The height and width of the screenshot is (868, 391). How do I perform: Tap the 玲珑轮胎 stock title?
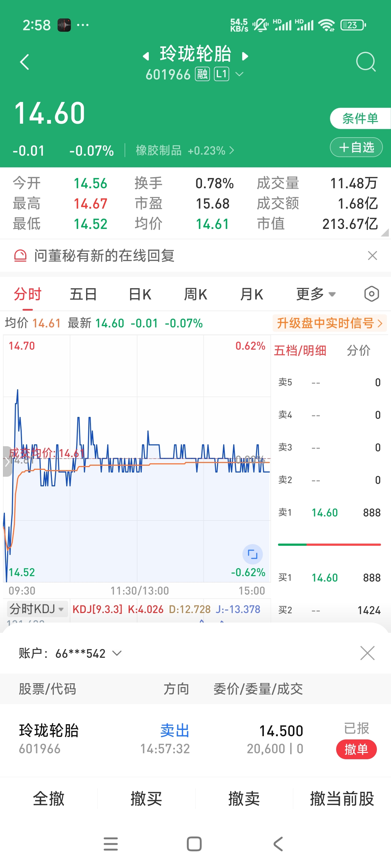[x=196, y=54]
